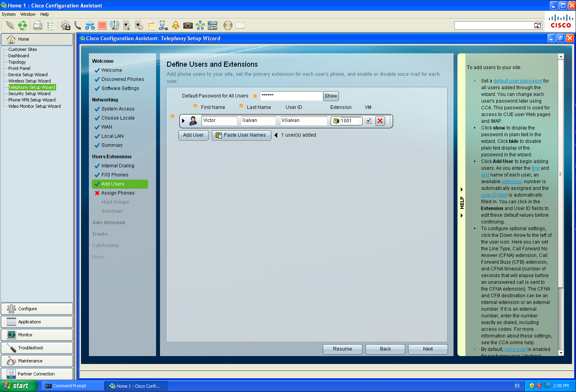Open the checklist report toolbar icon
Image resolution: width=576 pixels, height=392 pixels.
point(50,26)
